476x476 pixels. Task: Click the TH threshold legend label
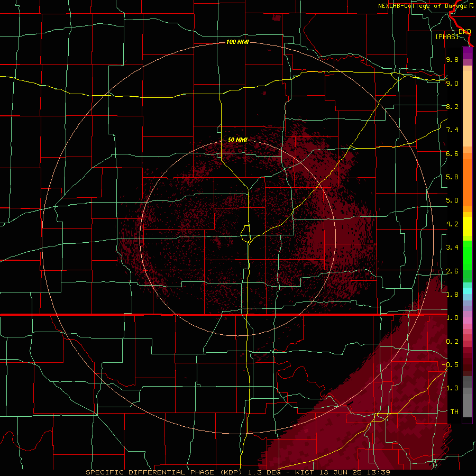pos(454,412)
